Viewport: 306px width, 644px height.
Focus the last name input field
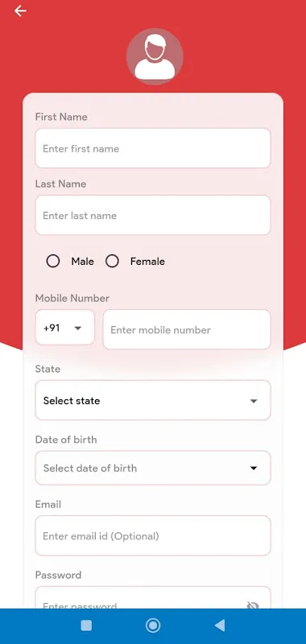[153, 215]
